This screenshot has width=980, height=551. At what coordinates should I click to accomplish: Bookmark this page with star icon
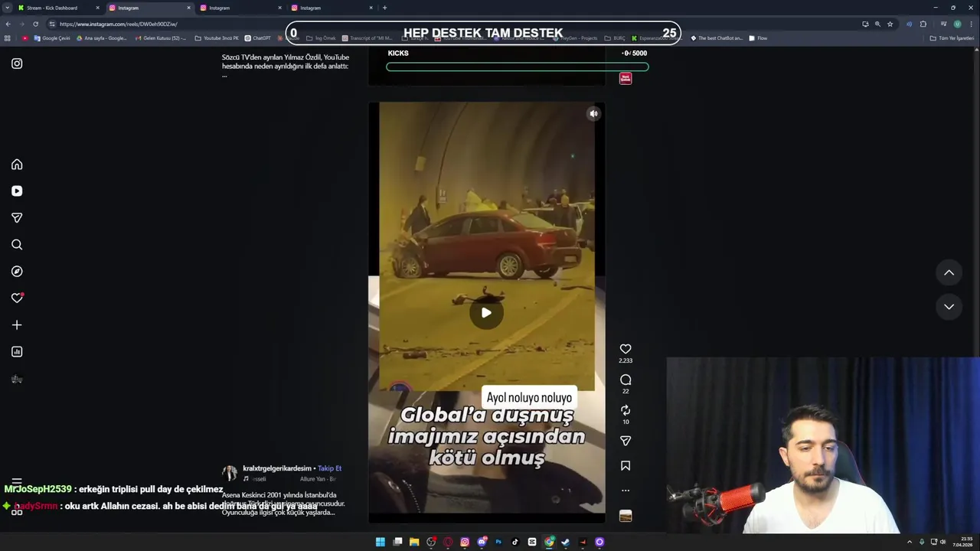coord(890,24)
